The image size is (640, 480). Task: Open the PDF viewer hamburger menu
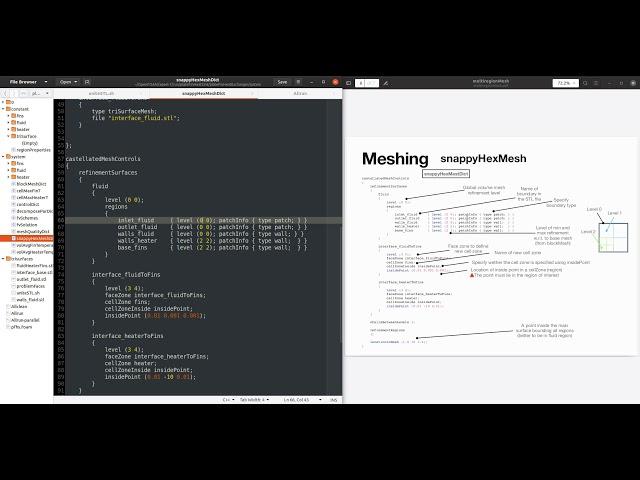click(596, 83)
